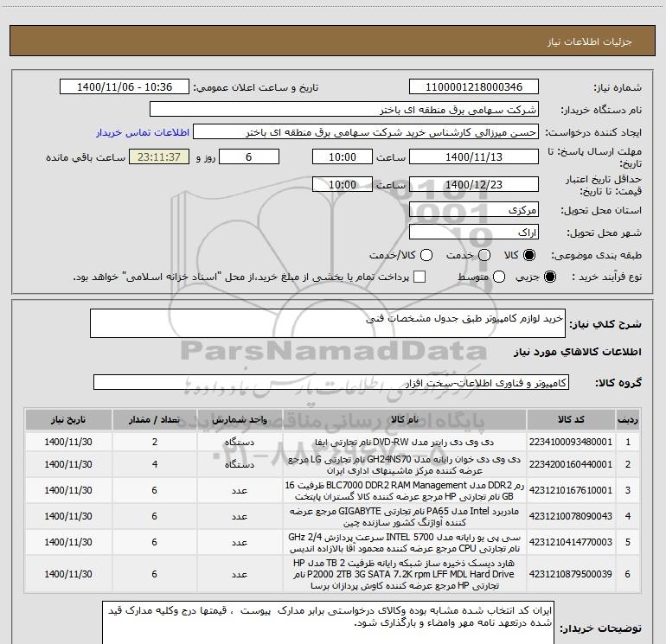Viewport: 666px width, 644px height.
Task: Click delivery province field مرکزی
Action: click(474, 210)
